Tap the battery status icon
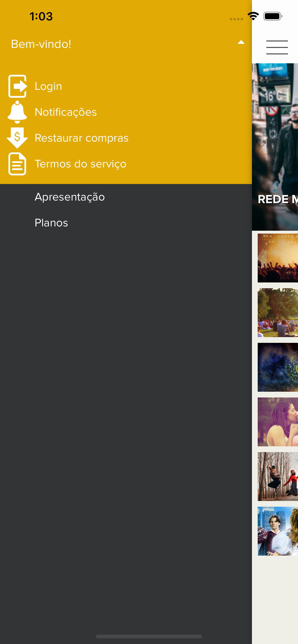This screenshot has height=644, width=298. point(273,16)
